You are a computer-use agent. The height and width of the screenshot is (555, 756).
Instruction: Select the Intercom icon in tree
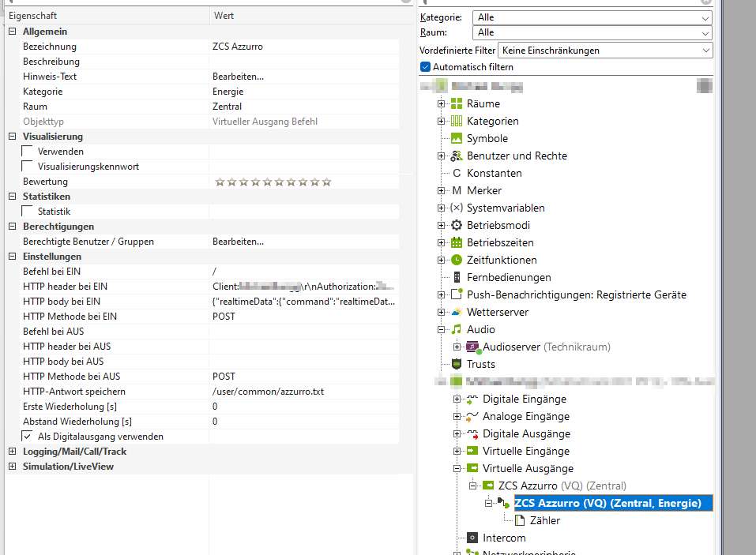472,538
